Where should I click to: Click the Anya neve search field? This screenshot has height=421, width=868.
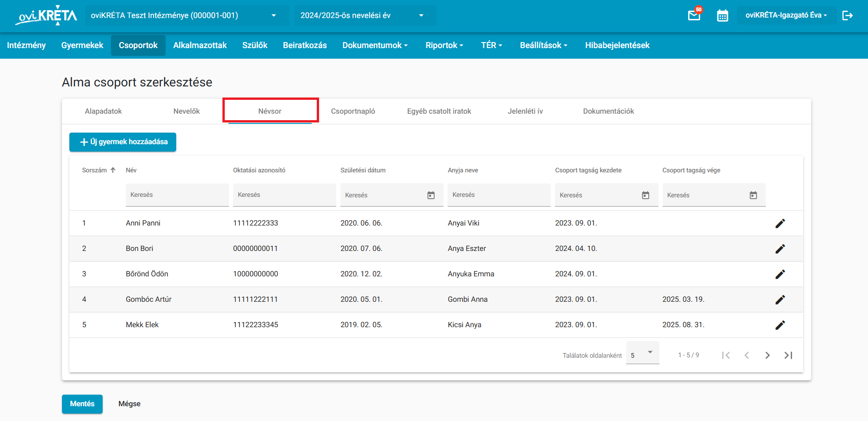(499, 195)
